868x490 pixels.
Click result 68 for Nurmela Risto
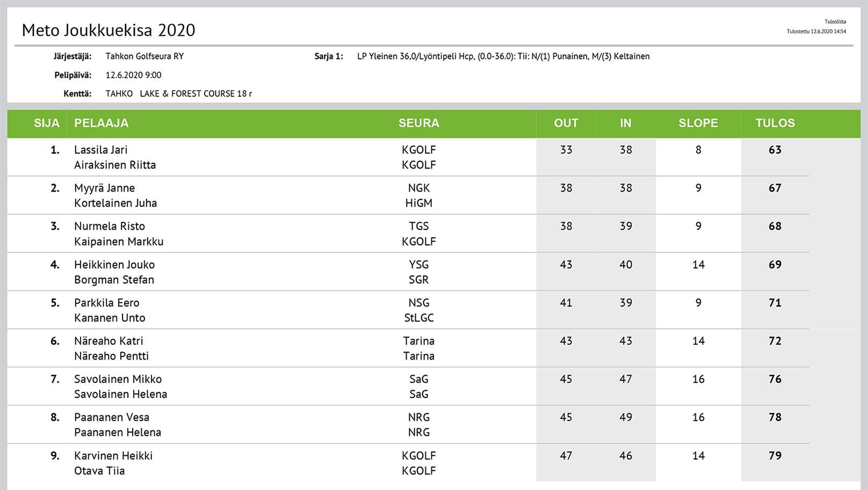click(775, 226)
